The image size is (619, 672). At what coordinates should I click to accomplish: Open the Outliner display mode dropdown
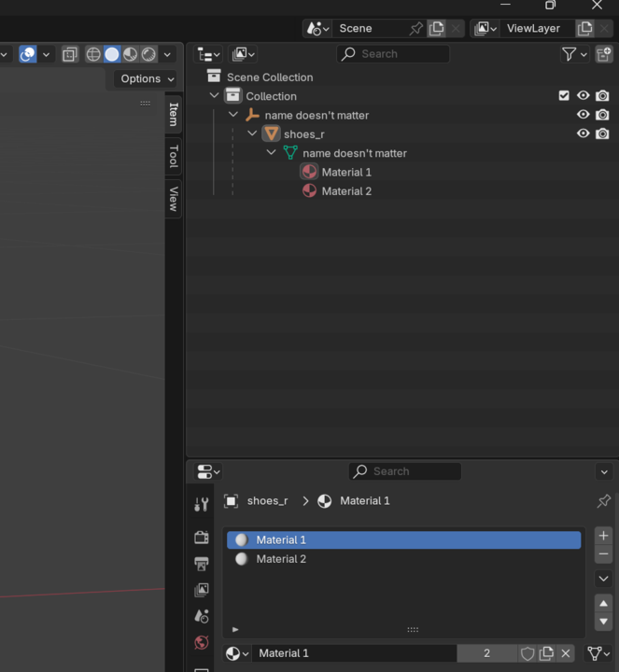click(x=243, y=54)
